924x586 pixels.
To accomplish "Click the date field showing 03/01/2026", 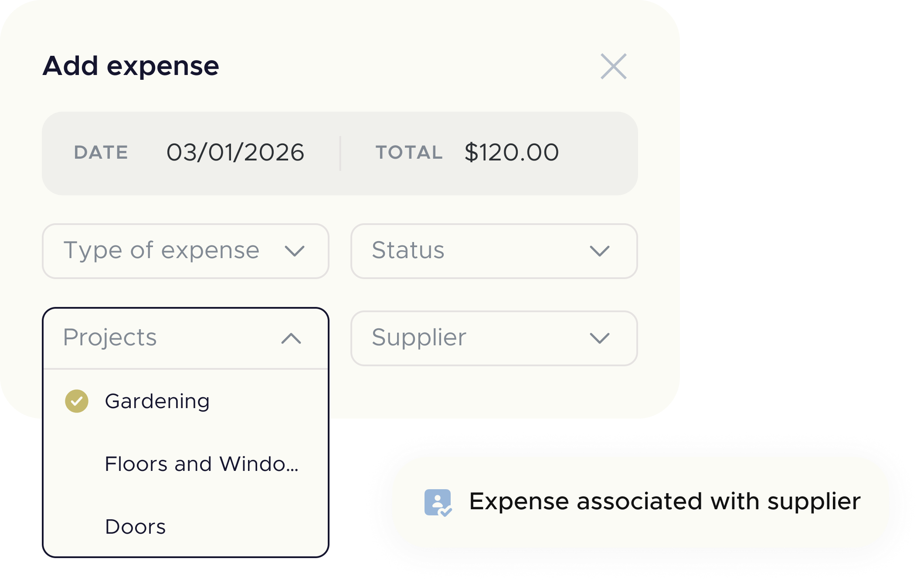I will tap(235, 152).
